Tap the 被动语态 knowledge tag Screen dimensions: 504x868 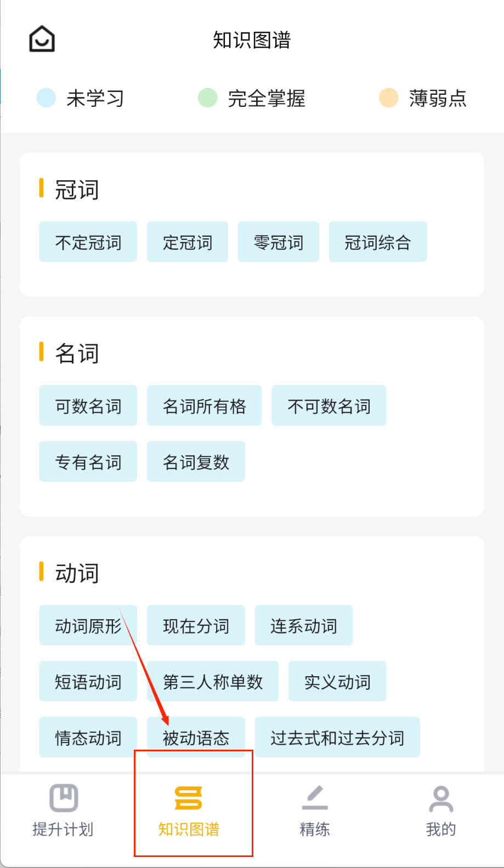196,737
